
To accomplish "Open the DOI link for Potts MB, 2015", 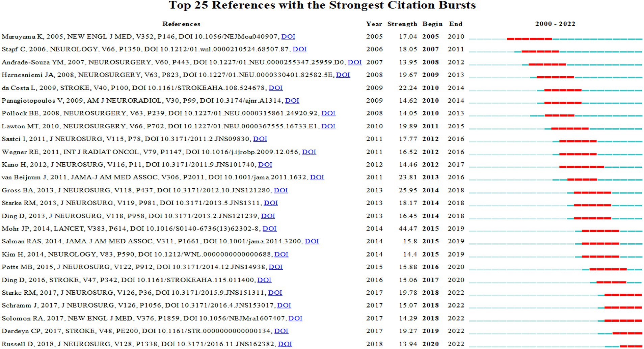I will tap(276, 267).
